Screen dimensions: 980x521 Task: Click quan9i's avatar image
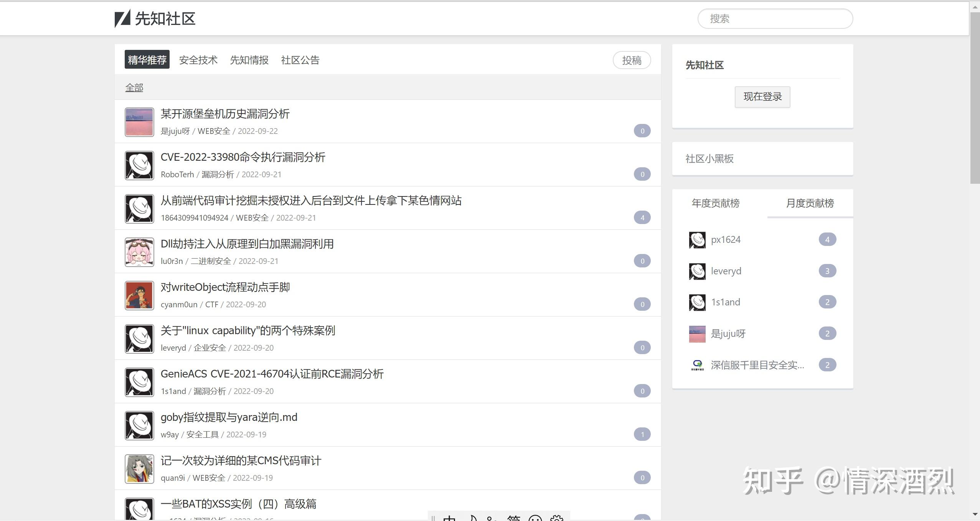click(x=139, y=469)
